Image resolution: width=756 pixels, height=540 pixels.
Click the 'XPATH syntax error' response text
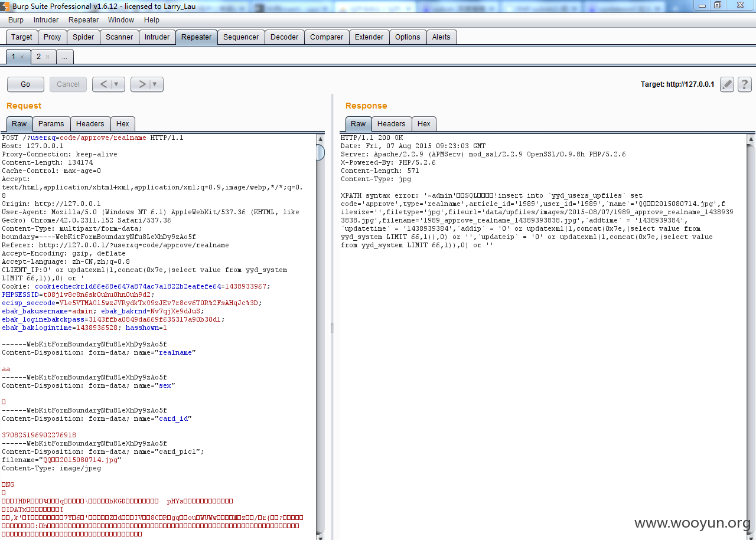[380, 195]
